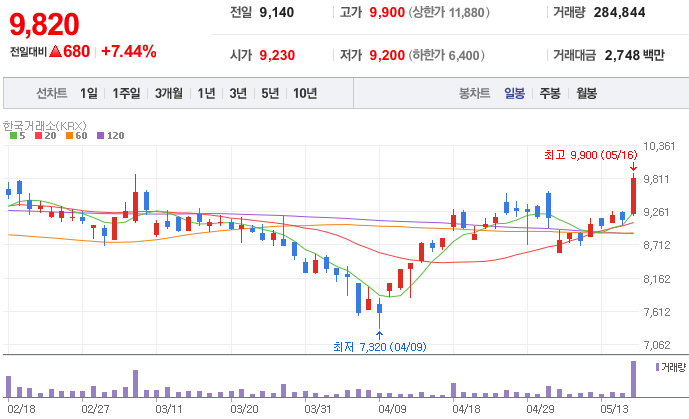Click the 시가 9,230 value
The height and width of the screenshot is (419, 689).
(277, 55)
